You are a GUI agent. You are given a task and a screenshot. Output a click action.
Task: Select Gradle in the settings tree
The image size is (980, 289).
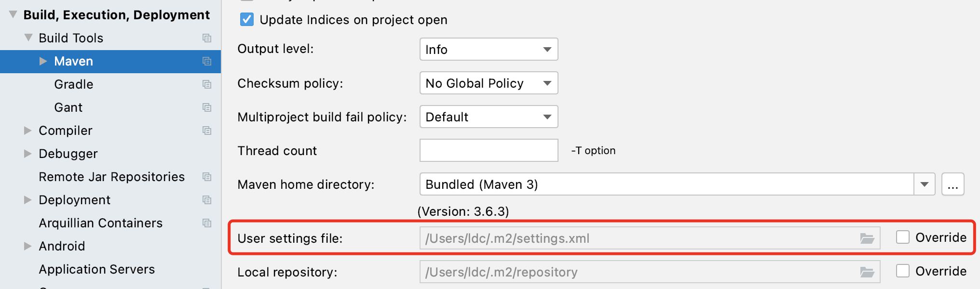[x=74, y=84]
